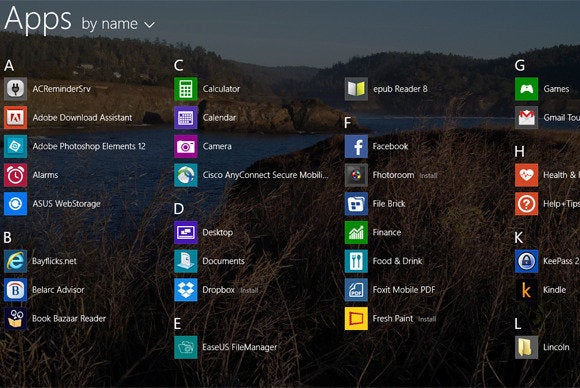This screenshot has height=388, width=580.
Task: Open Book Bazaar Reader icon
Action: tap(16, 318)
